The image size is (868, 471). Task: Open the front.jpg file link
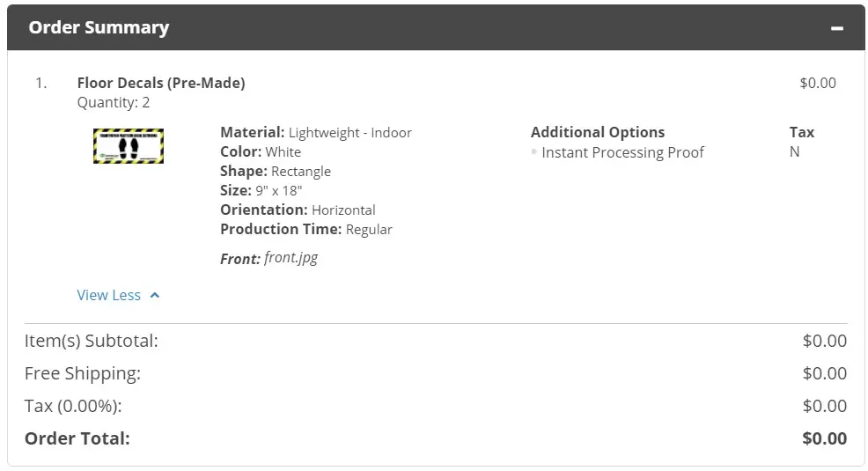coord(291,258)
